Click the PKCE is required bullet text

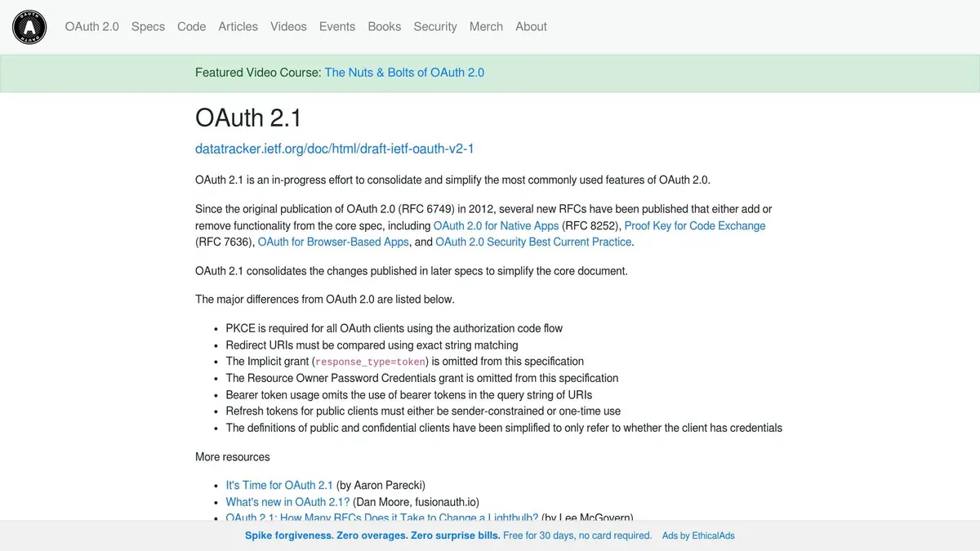pyautogui.click(x=394, y=328)
